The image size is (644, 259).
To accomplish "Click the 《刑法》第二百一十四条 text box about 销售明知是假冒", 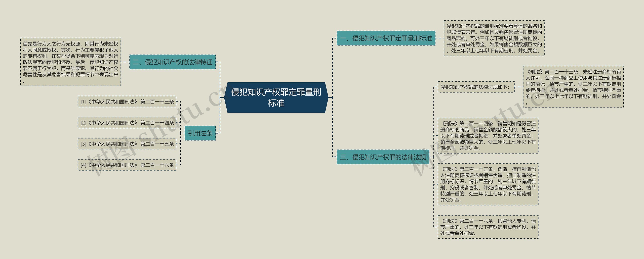I will [488, 136].
